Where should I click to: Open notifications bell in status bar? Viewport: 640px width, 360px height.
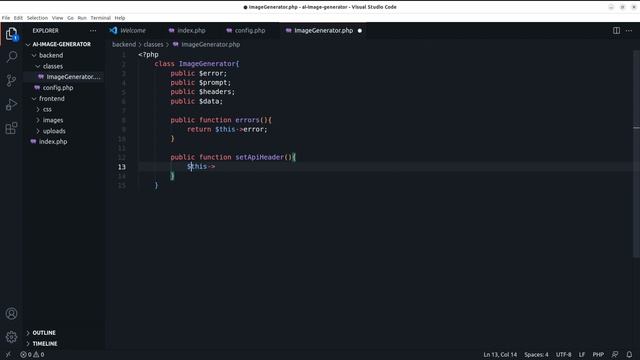click(629, 355)
